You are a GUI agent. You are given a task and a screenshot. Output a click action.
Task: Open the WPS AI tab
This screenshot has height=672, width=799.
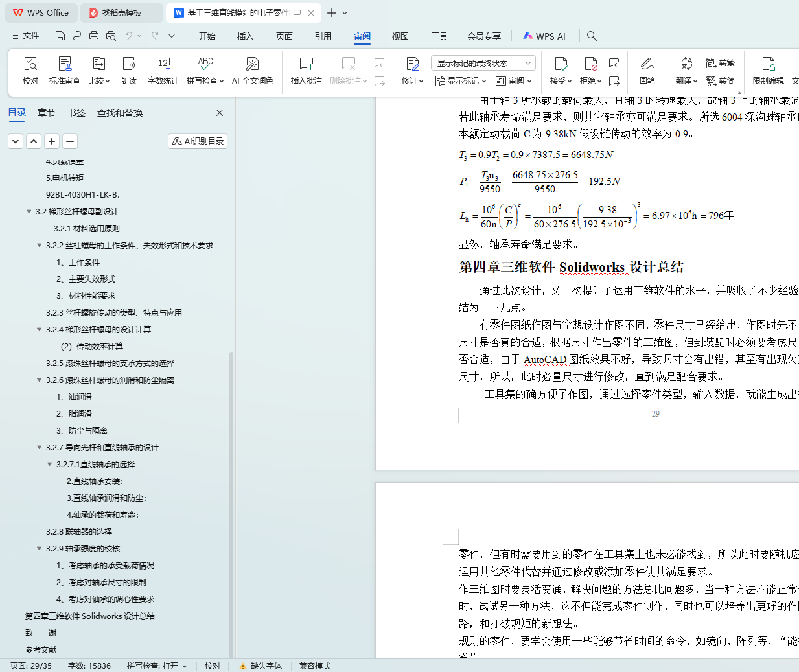[544, 36]
